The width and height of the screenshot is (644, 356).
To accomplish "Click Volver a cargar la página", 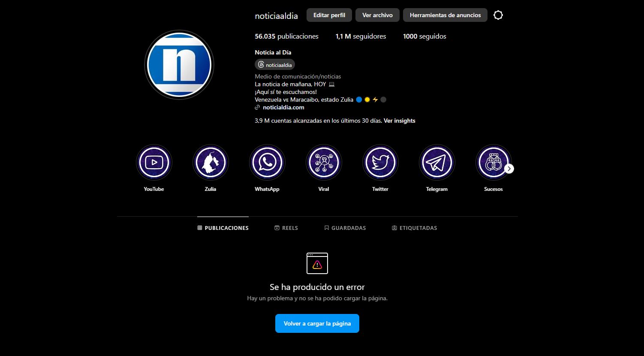I will coord(317,323).
